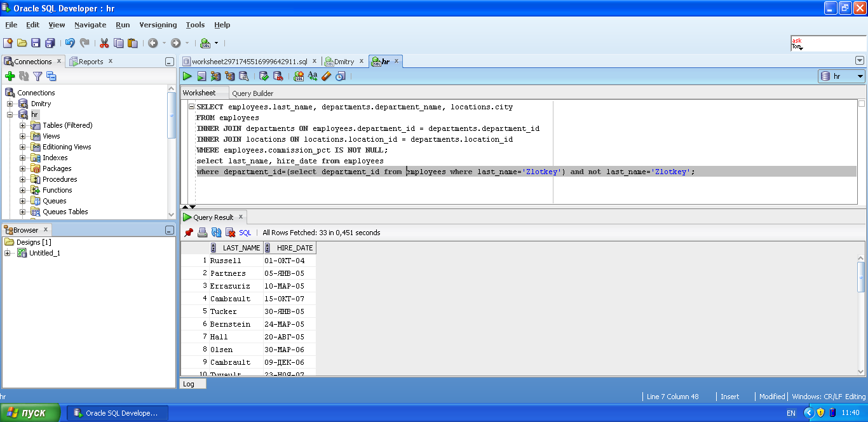Image resolution: width=868 pixels, height=422 pixels.
Task: Open the File menu
Action: [x=11, y=25]
